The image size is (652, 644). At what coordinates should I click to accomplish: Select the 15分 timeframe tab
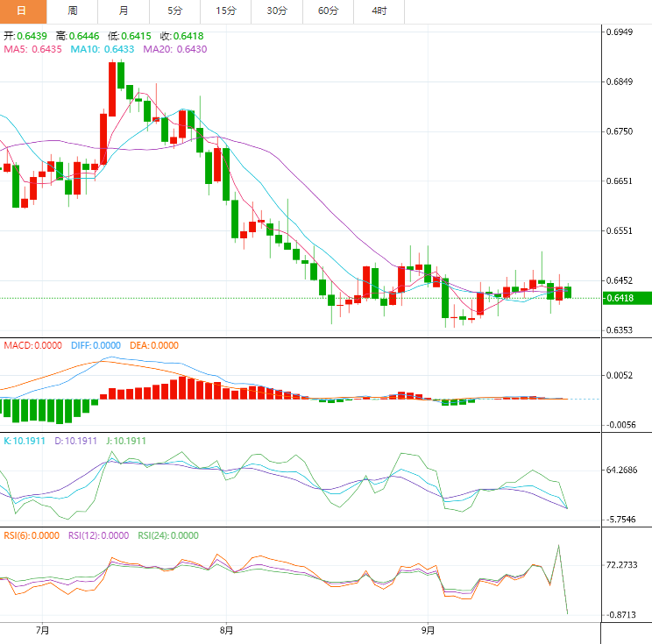pyautogui.click(x=225, y=11)
